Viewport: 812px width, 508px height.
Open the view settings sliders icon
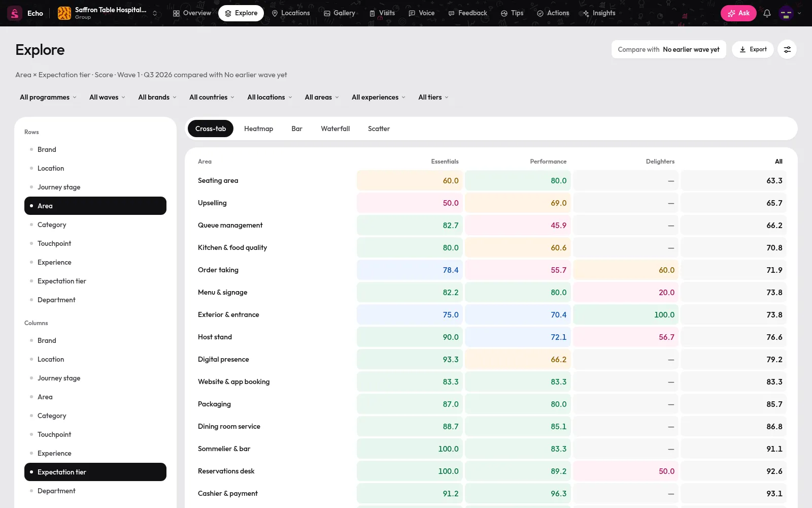pos(787,49)
